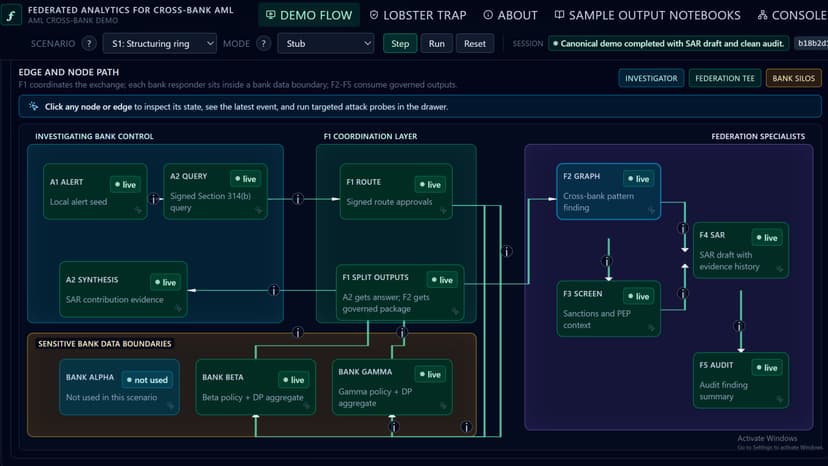Click info icon on F2 Graph to F4 SAR edge
The width and height of the screenshot is (828, 466).
point(683,228)
